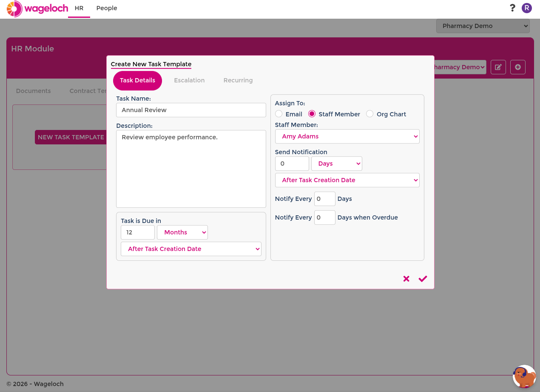The height and width of the screenshot is (392, 540).
Task: Click the Notify Every Days number field
Action: pyautogui.click(x=325, y=199)
